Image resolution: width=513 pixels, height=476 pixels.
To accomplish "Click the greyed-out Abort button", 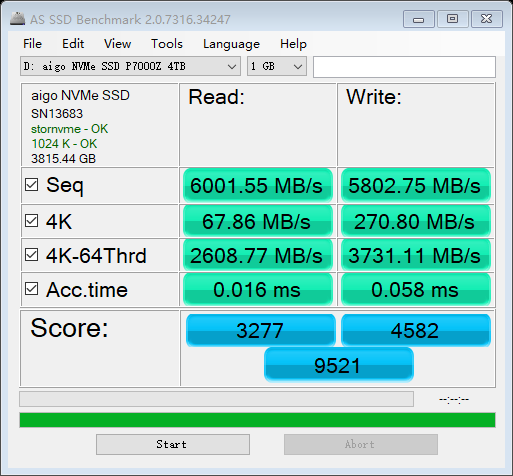I will (361, 444).
